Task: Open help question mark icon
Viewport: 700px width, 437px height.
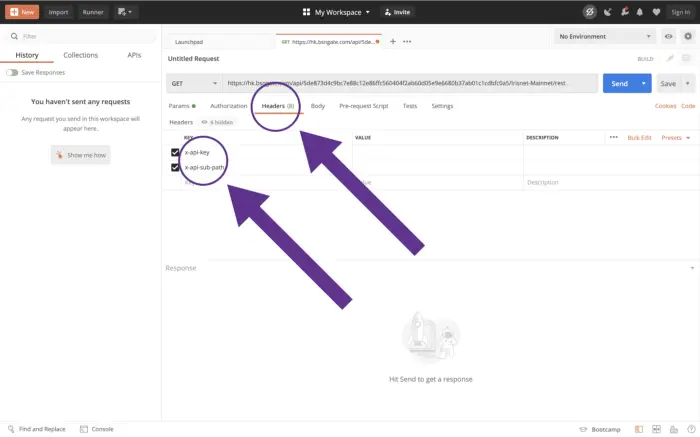Action: point(691,429)
